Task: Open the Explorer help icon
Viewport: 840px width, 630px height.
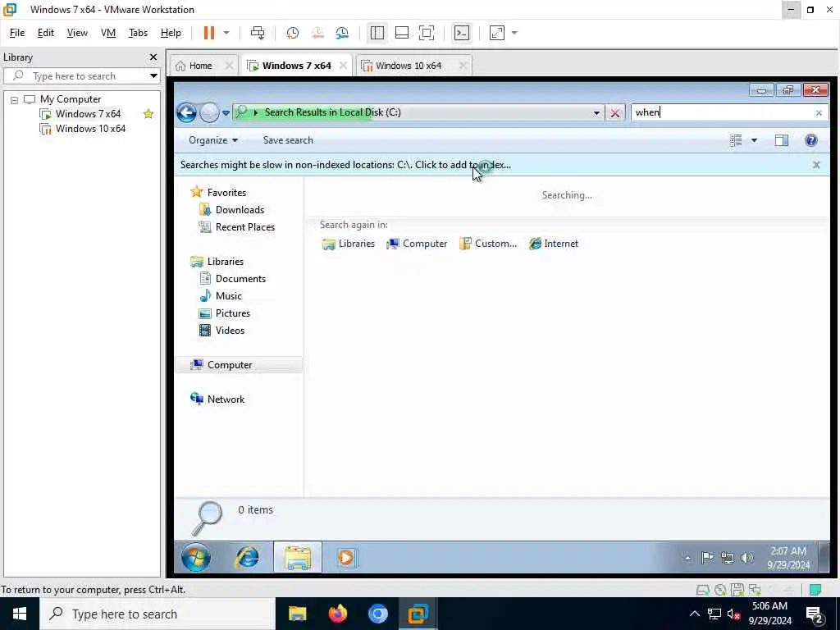Action: pyautogui.click(x=811, y=140)
